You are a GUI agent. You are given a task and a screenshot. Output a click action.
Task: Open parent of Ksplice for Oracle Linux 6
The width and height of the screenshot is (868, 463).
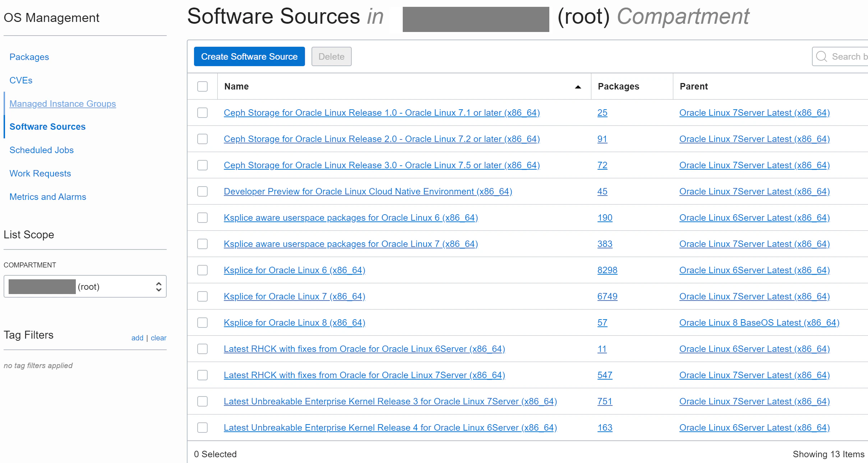point(754,270)
